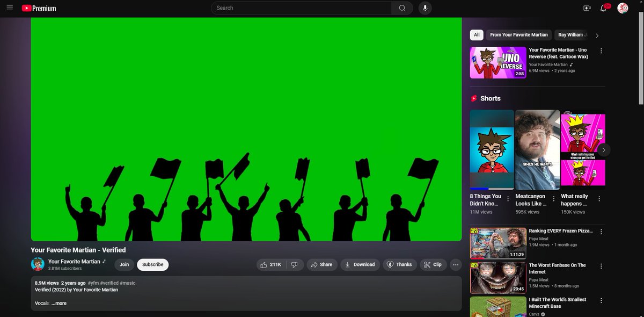
Task: Click the #yfm hashtag
Action: 93,283
